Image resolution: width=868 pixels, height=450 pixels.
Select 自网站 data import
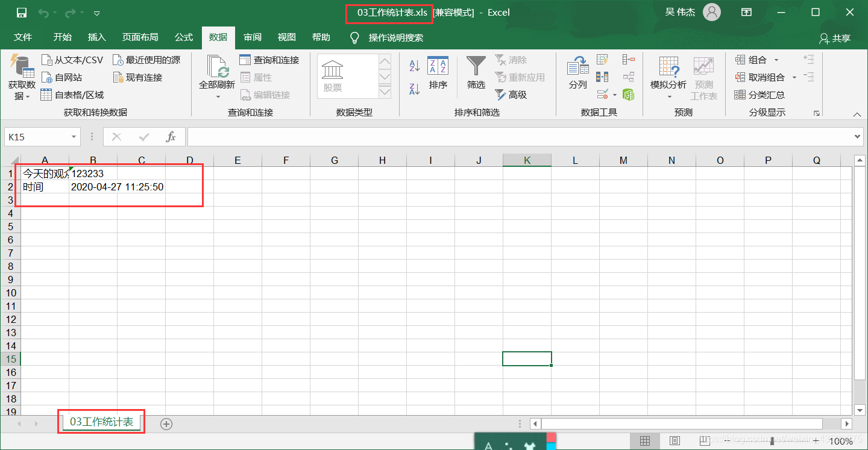(61, 77)
